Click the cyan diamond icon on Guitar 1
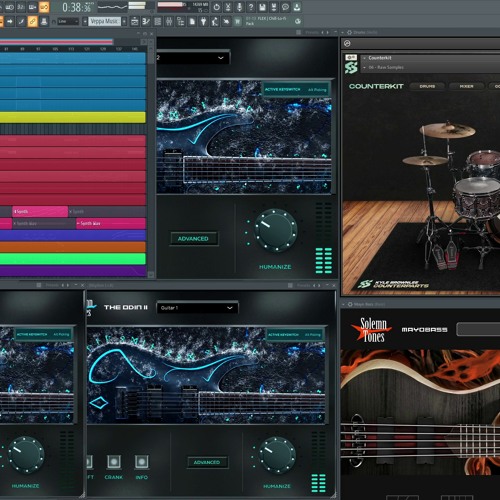The image size is (500, 500). 99,403
